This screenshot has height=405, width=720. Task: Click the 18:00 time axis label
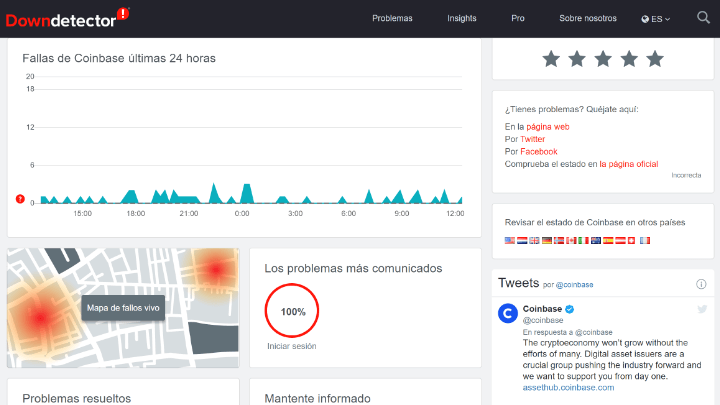coord(135,214)
